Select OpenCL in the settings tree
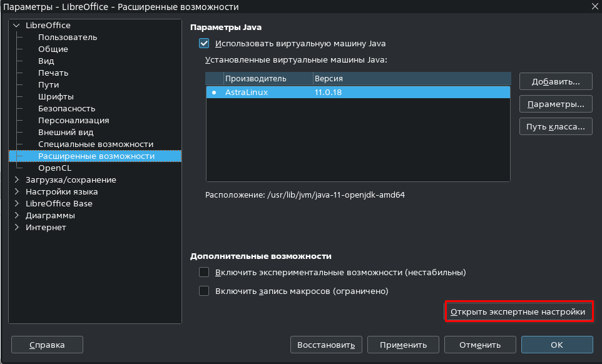Viewport: 602px width, 364px height. pyautogui.click(x=54, y=168)
